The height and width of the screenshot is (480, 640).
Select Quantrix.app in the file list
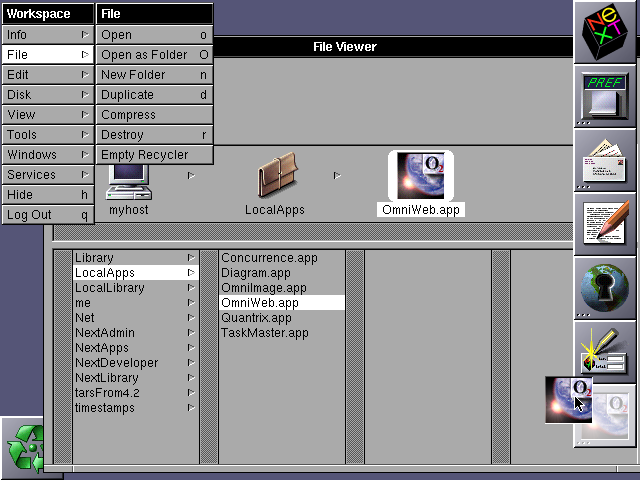[x=282, y=318]
